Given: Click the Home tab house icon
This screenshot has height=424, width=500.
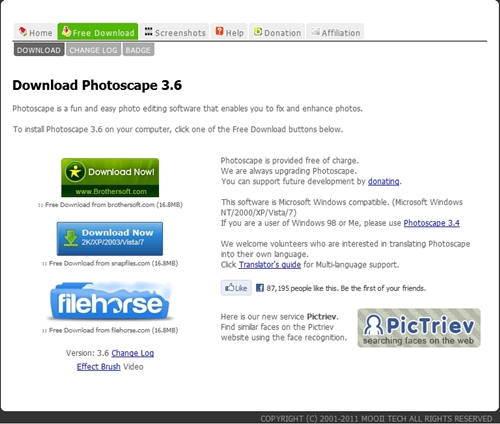Looking at the screenshot, I should coord(23,31).
